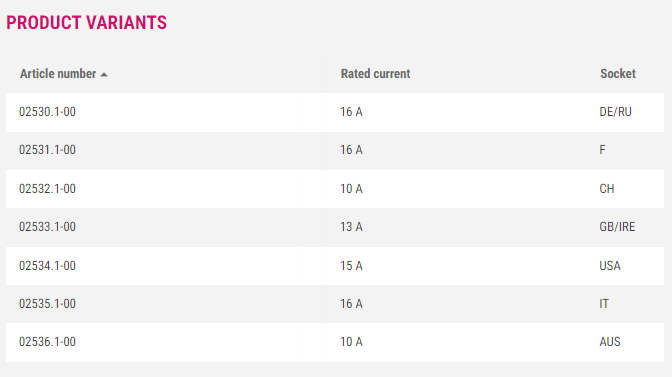Image resolution: width=672 pixels, height=377 pixels.
Task: Click the USA socket entry
Action: [x=610, y=266]
